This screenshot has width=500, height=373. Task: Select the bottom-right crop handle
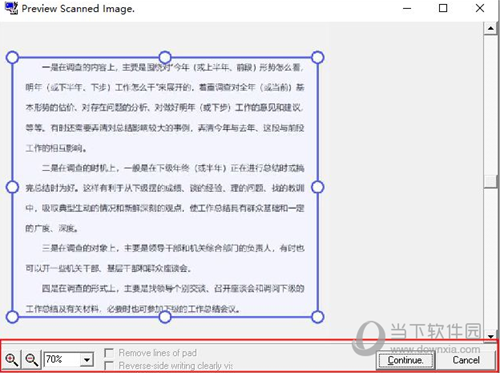pos(318,317)
